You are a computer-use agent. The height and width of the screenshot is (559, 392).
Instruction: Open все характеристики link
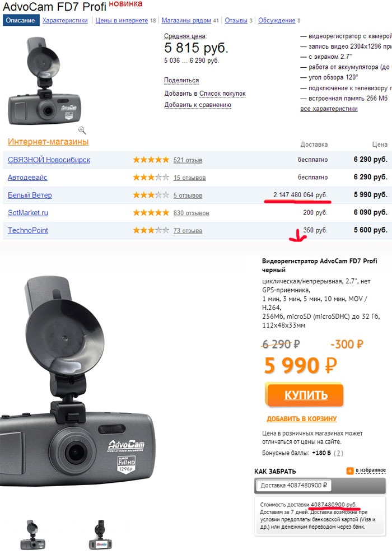[329, 109]
